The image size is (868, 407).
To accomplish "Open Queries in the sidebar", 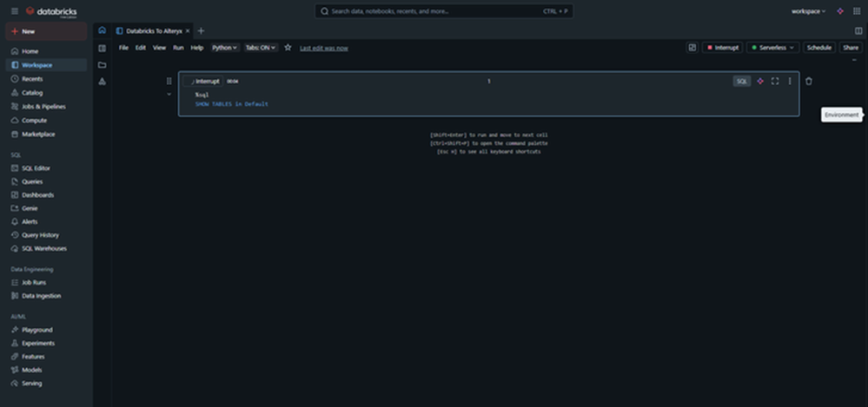I will click(47, 181).
